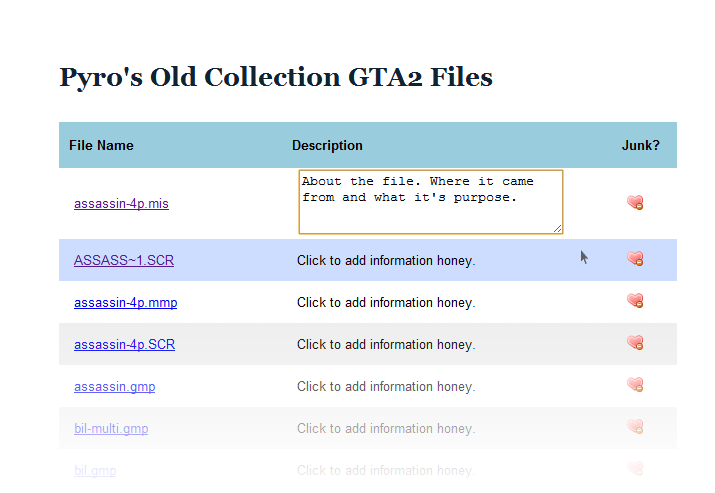Add description for ASSASS~1.SCR
715x493 pixels.
[x=385, y=261]
